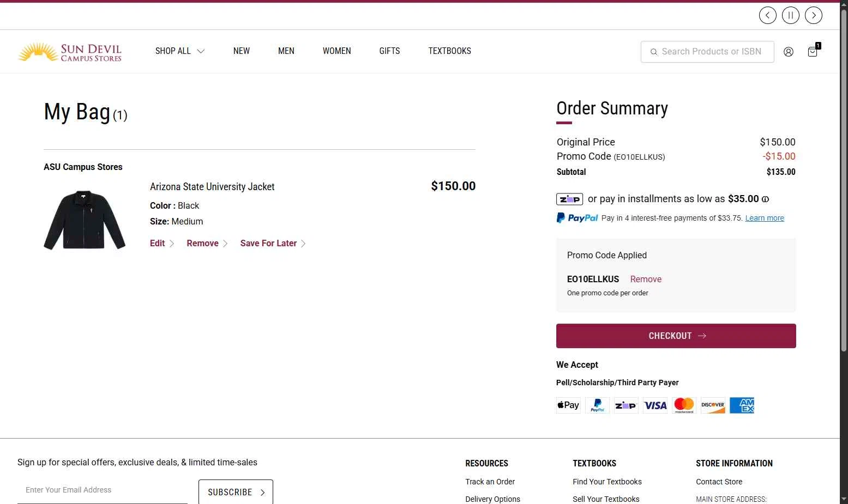Click the magnifier search icon
The height and width of the screenshot is (504, 848).
coord(653,52)
